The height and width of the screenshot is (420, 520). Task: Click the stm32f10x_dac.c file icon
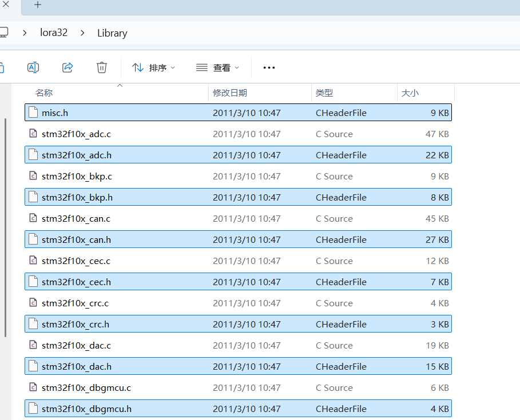[x=33, y=345]
